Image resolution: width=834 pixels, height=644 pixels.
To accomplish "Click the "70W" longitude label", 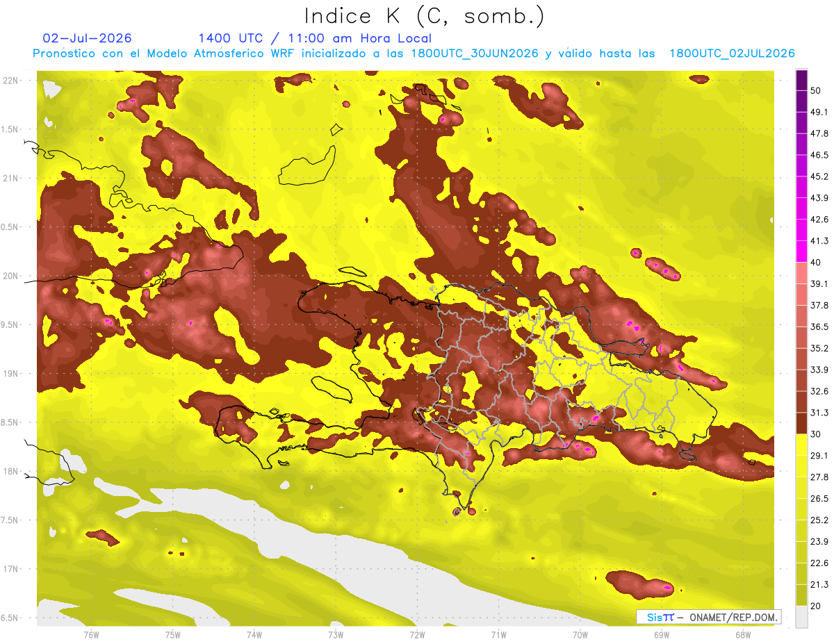I will (x=580, y=634).
